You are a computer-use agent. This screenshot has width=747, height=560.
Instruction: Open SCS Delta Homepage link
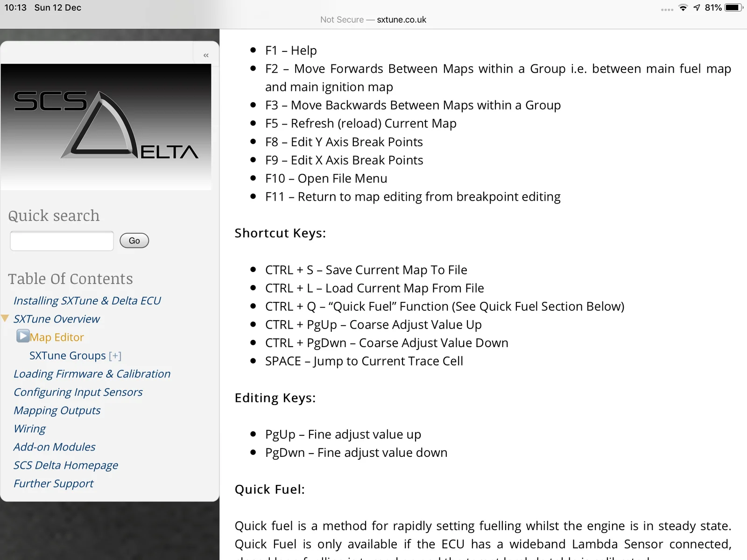[x=66, y=465]
